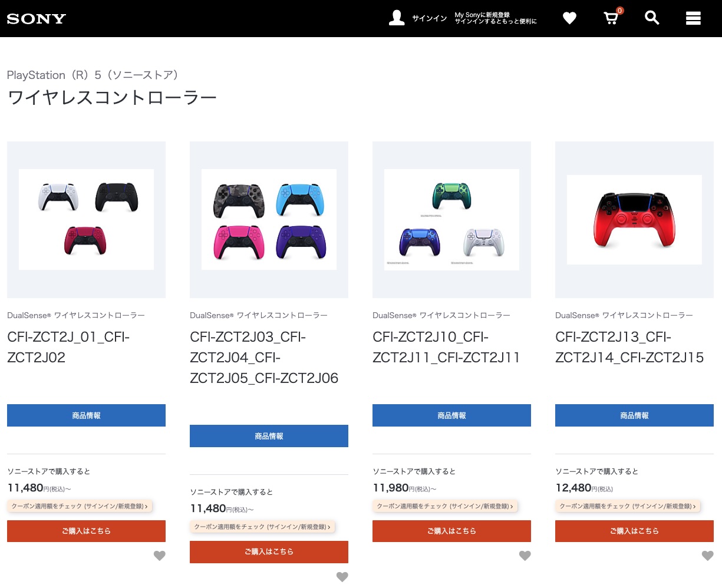Screen dimensions: 722x588
Task: Open the wishlist heart icon in header
Action: 569,19
